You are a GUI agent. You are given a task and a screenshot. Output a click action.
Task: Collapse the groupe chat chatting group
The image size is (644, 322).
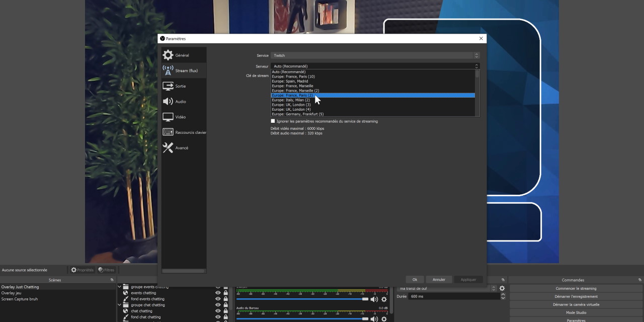tap(120, 305)
